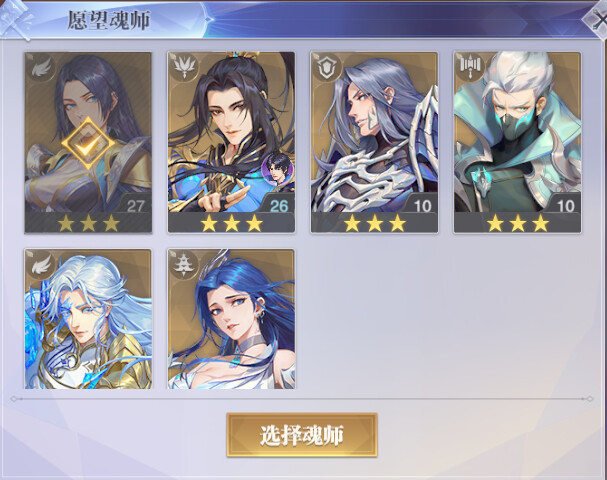This screenshot has width=607, height=480.
Task: Click the hammer emblem beside 愿望魂师 title
Action: click(16, 21)
